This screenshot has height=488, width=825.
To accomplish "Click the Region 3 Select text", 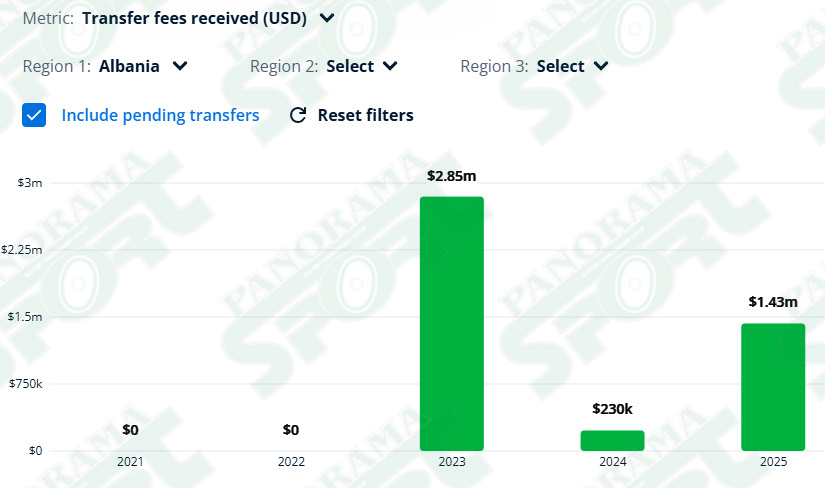I will point(560,66).
